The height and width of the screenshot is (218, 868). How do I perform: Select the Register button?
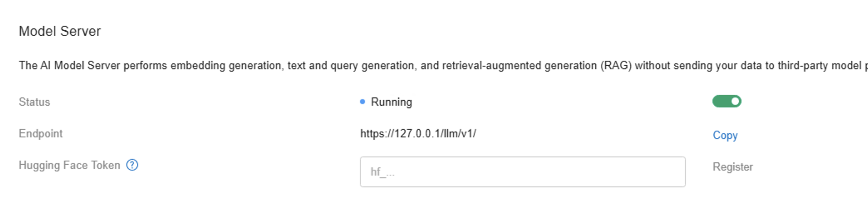[x=733, y=167]
